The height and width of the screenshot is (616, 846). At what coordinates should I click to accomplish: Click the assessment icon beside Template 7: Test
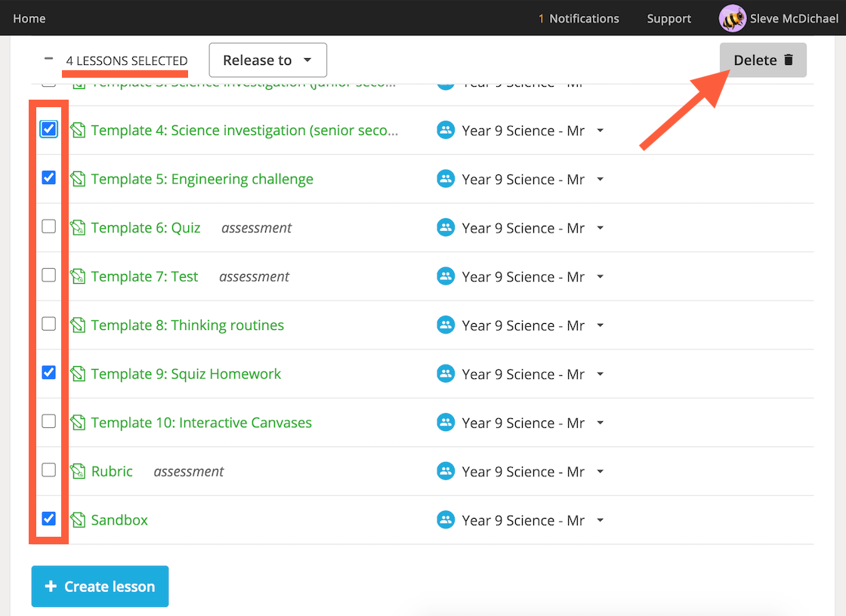click(x=78, y=276)
